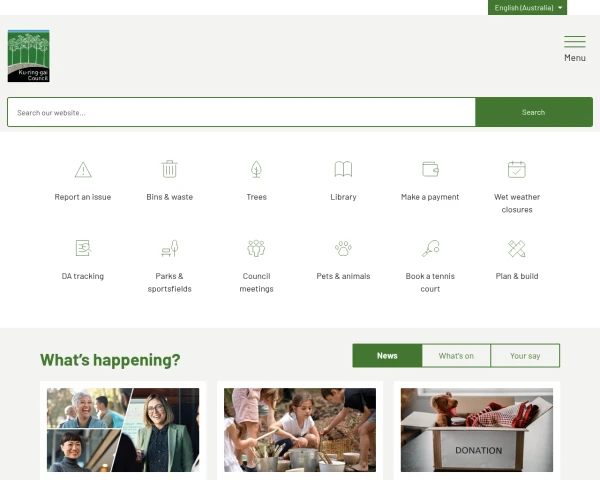600x480 pixels.
Task: Open the hamburger Menu
Action: point(575,49)
